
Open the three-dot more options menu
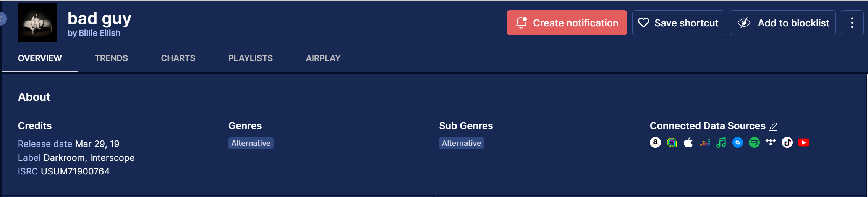coord(852,23)
